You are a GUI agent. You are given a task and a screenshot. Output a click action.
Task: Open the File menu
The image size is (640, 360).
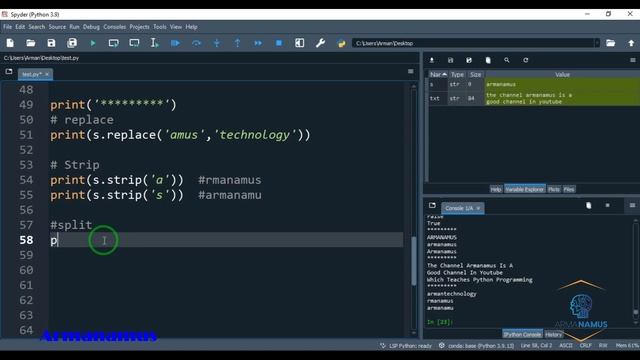[x=8, y=27]
